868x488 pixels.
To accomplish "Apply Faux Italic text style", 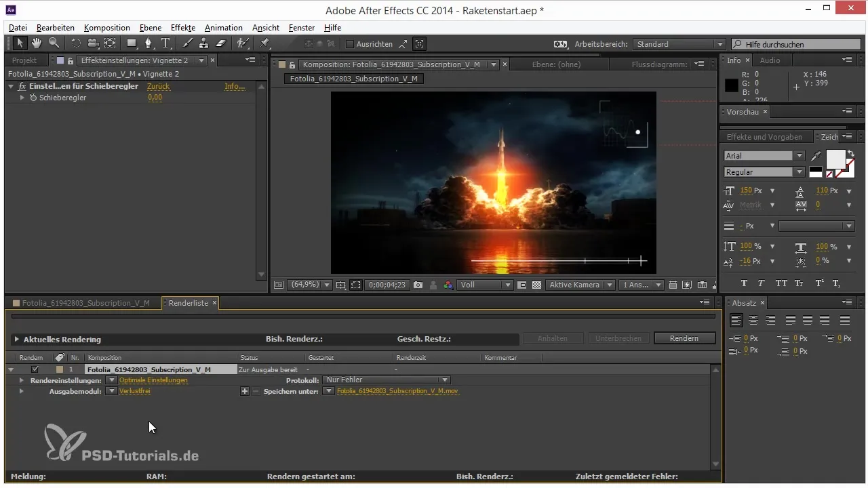I will click(762, 283).
